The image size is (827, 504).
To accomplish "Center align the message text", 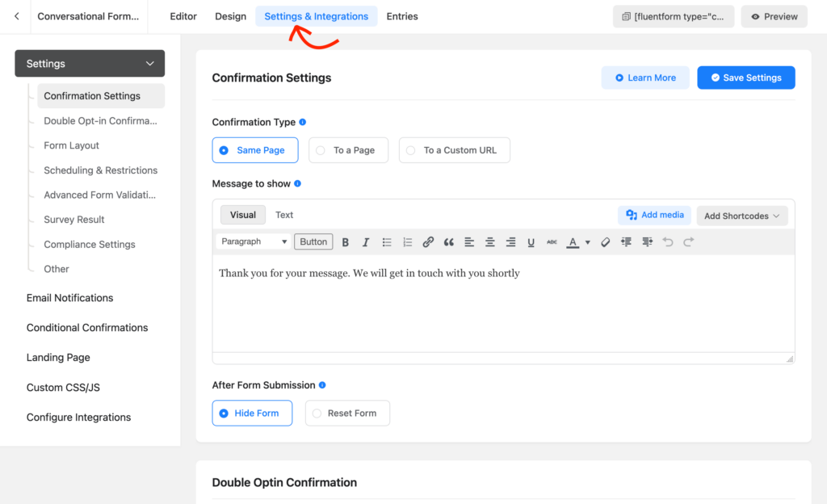I will 490,241.
